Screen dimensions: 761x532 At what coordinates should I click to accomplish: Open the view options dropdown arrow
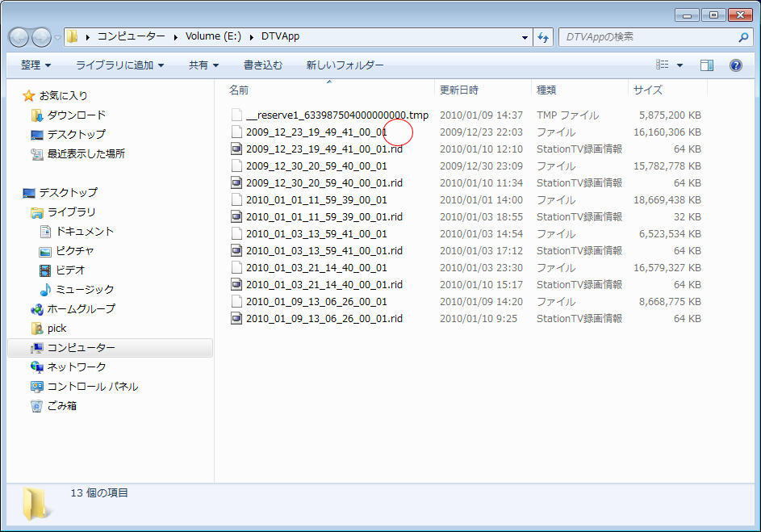(679, 65)
